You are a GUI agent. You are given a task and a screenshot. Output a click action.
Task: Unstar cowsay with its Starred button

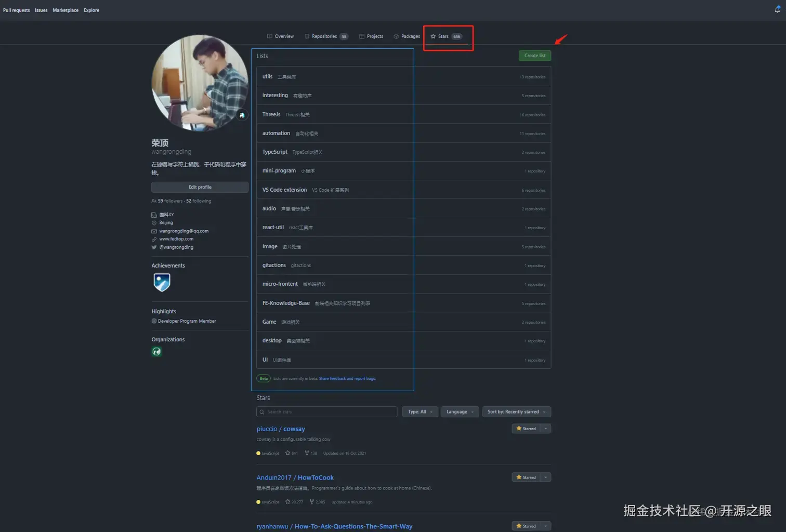click(526, 429)
